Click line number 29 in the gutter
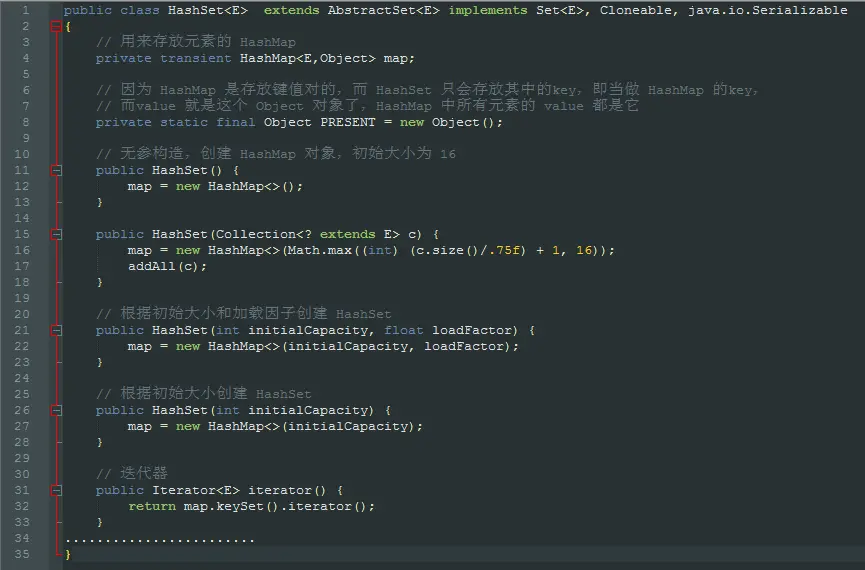Image resolution: width=865 pixels, height=570 pixels. coord(22,458)
